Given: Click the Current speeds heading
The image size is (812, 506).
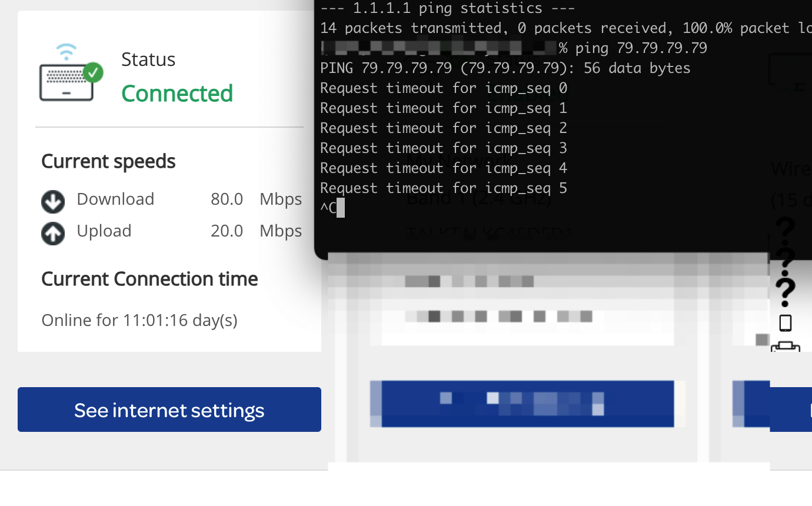Looking at the screenshot, I should point(108,161).
